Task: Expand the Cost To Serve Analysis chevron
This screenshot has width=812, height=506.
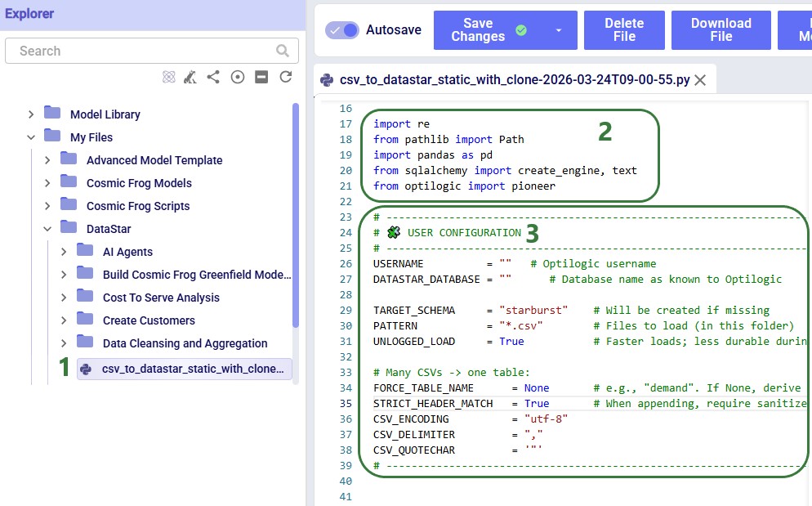Action: point(64,297)
